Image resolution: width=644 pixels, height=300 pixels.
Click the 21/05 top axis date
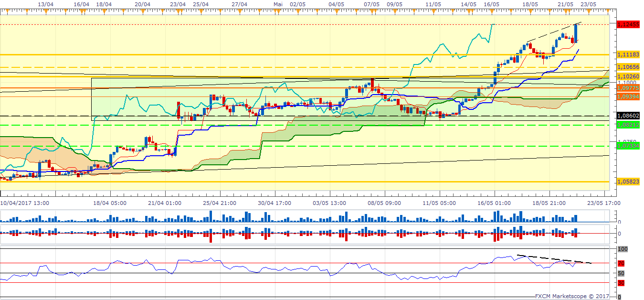(565, 4)
